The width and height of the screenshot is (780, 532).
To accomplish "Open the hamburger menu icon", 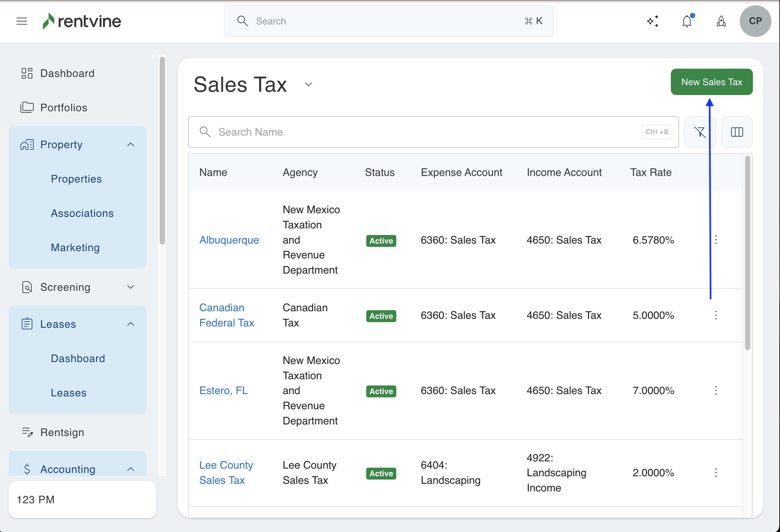I will (x=22, y=21).
